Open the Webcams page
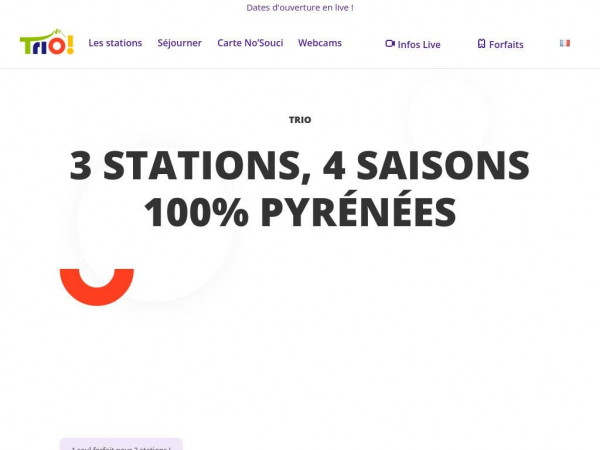600x450 pixels. (320, 43)
